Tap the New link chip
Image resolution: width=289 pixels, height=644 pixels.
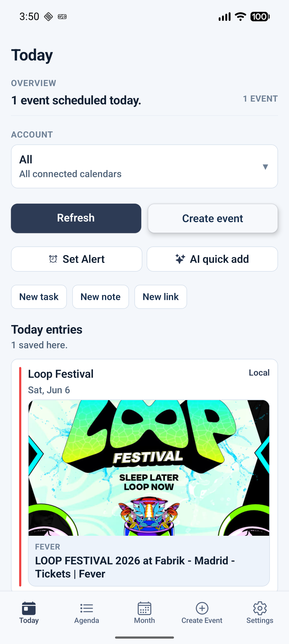pos(161,297)
